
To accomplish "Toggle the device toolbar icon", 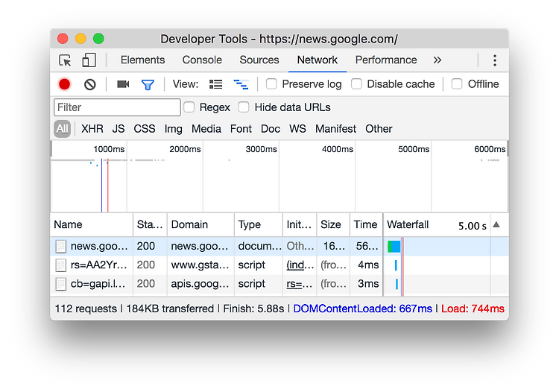I will [x=89, y=60].
